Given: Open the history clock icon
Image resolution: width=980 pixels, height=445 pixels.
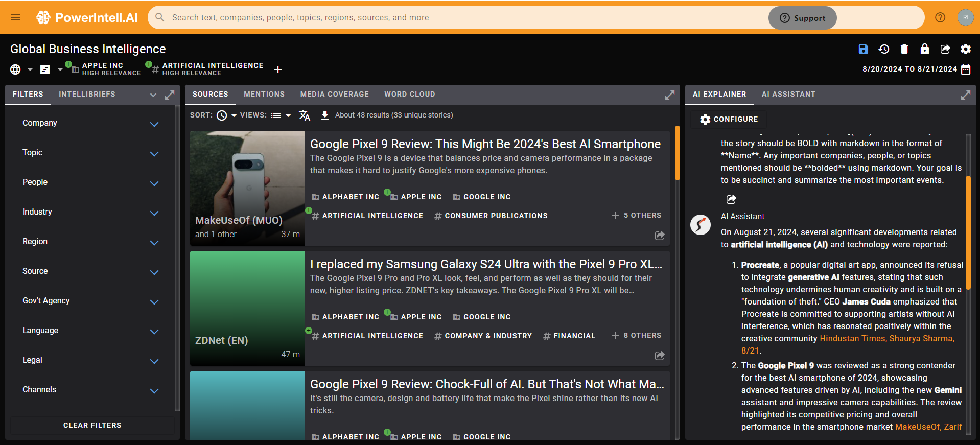Looking at the screenshot, I should [884, 49].
